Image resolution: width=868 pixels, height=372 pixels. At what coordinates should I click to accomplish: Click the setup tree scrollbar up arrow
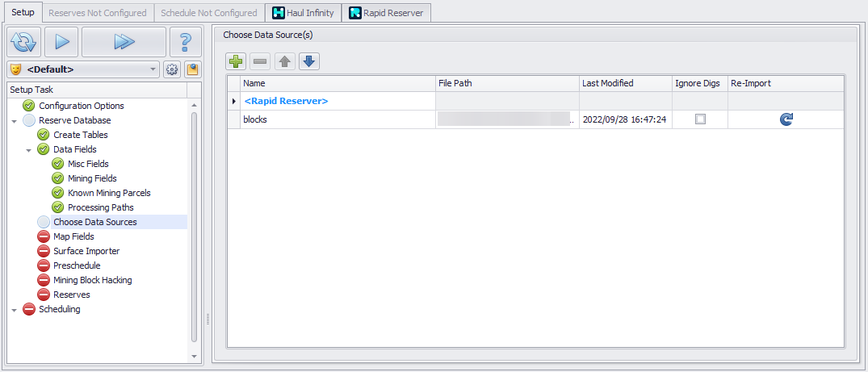pyautogui.click(x=194, y=105)
